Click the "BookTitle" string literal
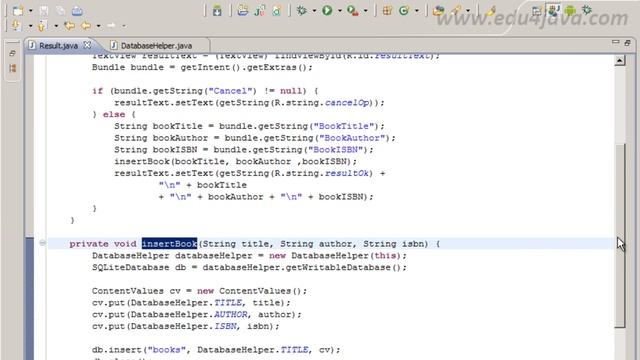Image resolution: width=640 pixels, height=360 pixels. point(343,126)
